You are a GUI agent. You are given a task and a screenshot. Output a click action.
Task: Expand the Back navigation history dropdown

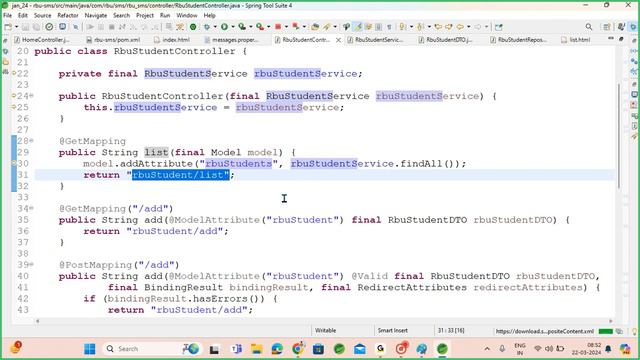(x=468, y=27)
